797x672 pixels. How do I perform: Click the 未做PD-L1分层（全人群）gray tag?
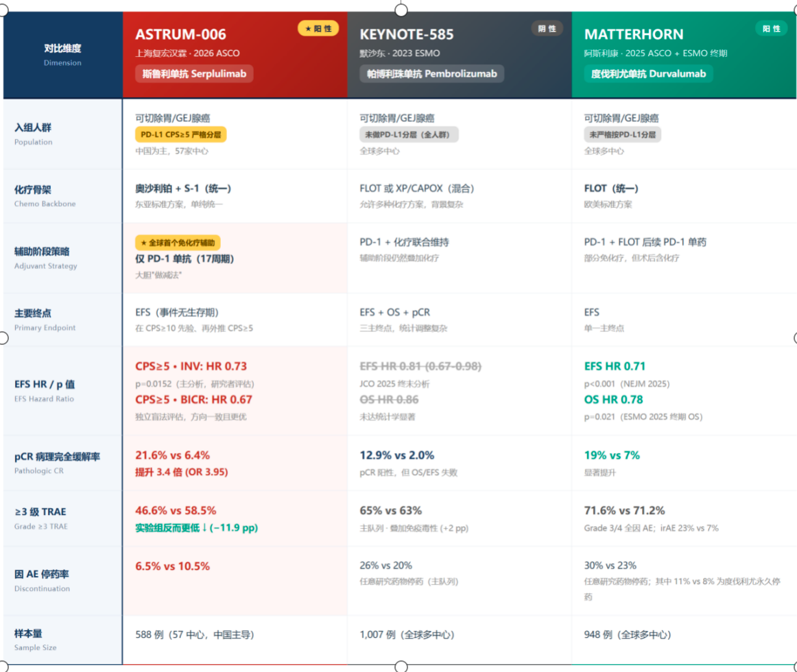(409, 134)
